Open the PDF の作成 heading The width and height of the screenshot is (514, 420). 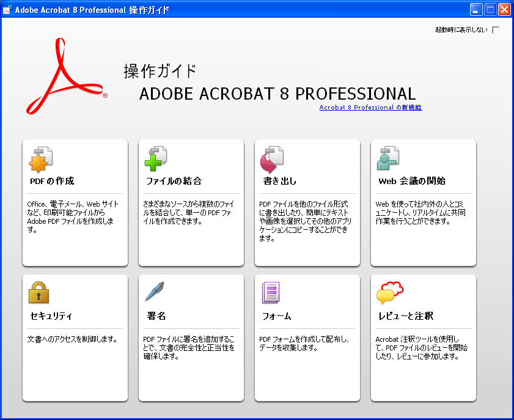(x=52, y=181)
